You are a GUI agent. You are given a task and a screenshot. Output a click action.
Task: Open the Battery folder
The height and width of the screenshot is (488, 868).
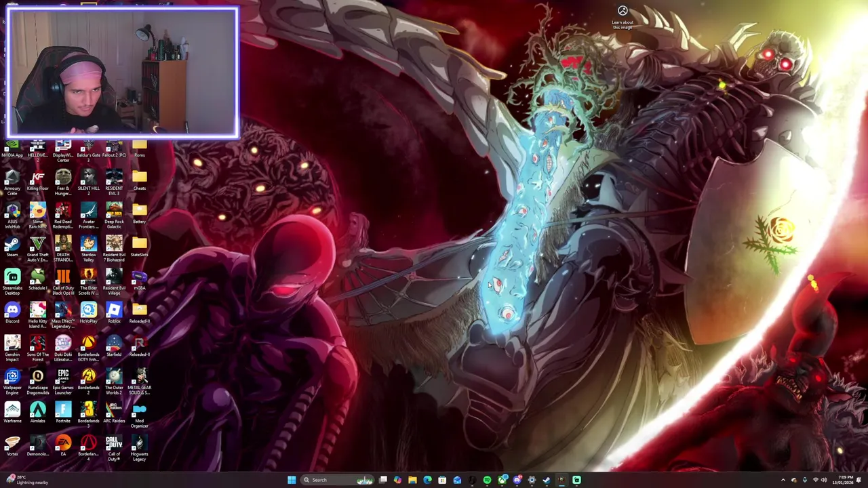[x=139, y=214]
